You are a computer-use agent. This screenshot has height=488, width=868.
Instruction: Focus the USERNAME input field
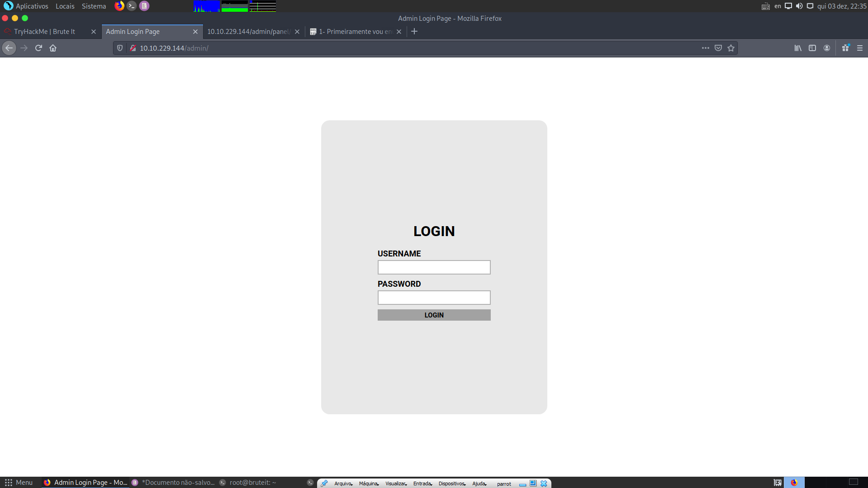pos(434,267)
